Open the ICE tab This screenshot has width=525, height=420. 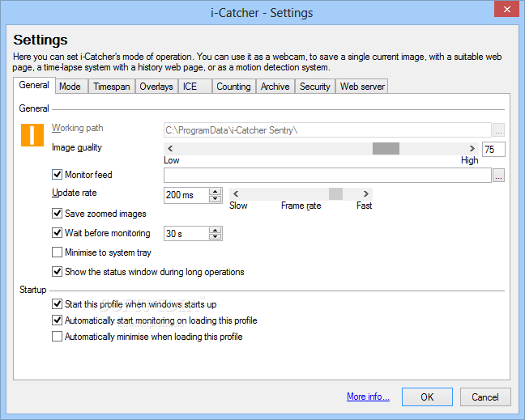click(195, 87)
